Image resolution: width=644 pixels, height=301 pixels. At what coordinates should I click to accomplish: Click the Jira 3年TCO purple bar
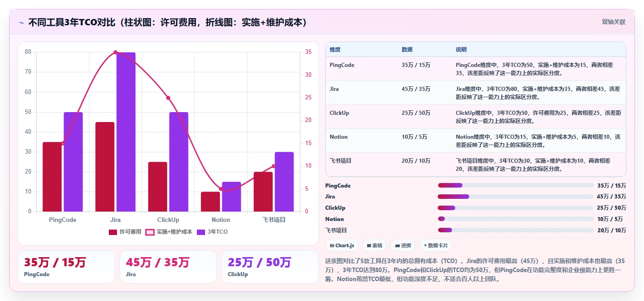click(x=126, y=132)
